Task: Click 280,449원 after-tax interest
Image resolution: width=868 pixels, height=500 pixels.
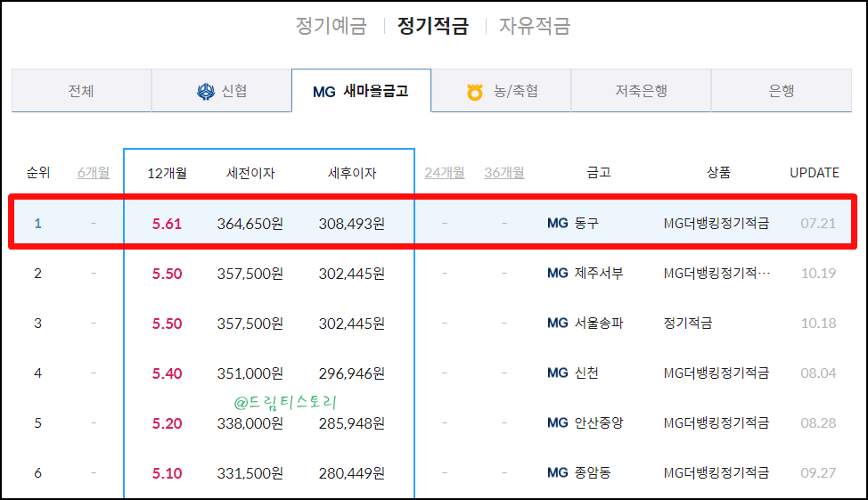Action: (x=352, y=473)
